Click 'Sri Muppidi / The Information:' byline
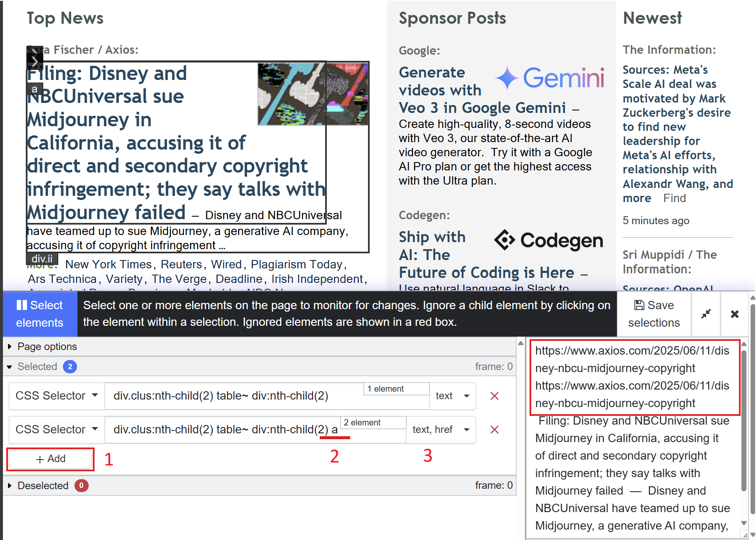The image size is (756, 540). 669,262
